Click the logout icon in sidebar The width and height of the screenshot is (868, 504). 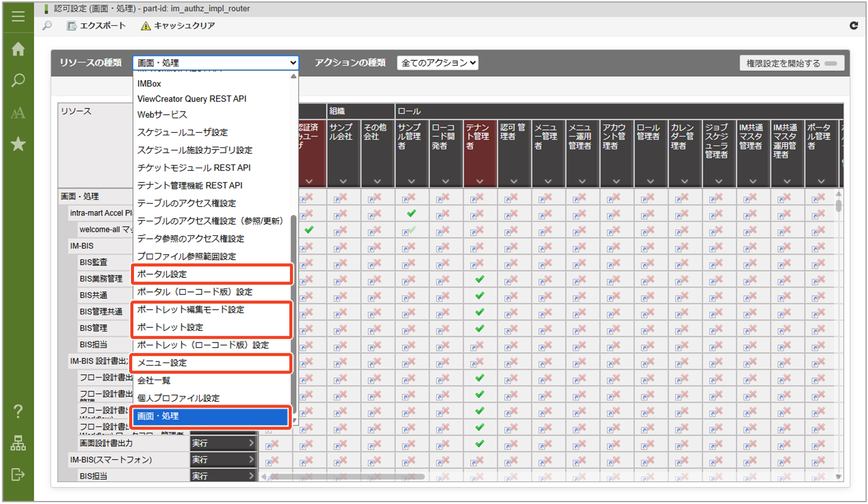click(18, 474)
